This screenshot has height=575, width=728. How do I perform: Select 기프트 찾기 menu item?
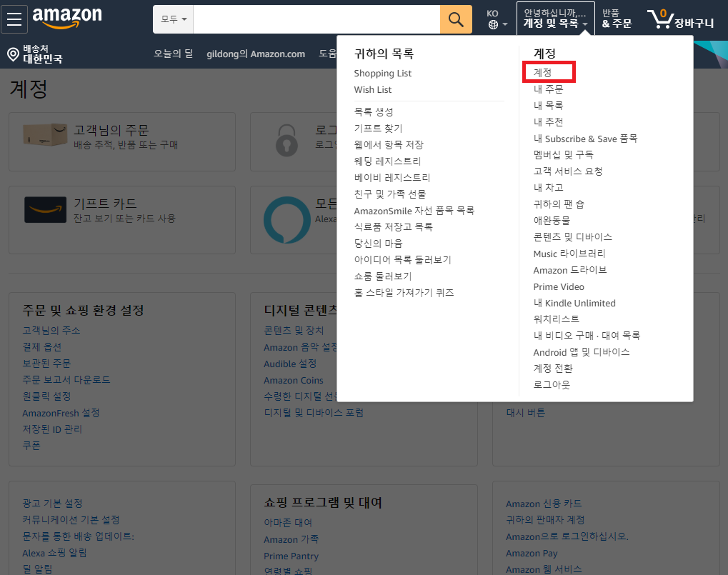[378, 128]
